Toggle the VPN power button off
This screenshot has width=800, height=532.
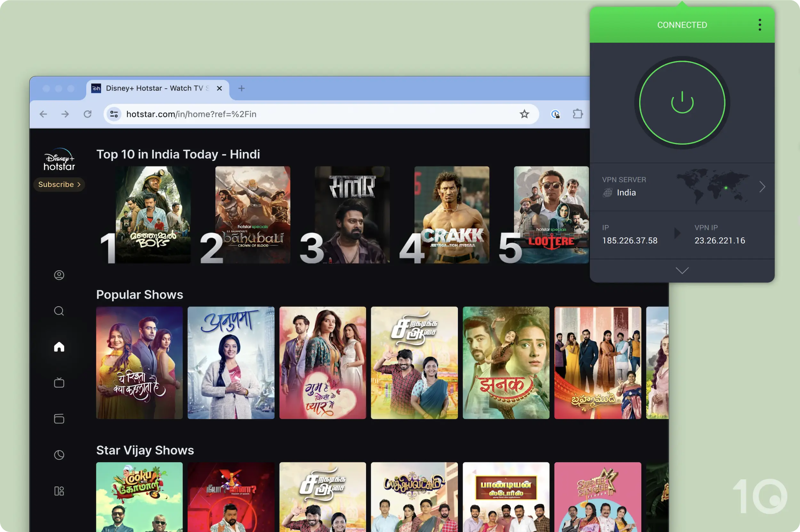pyautogui.click(x=682, y=102)
